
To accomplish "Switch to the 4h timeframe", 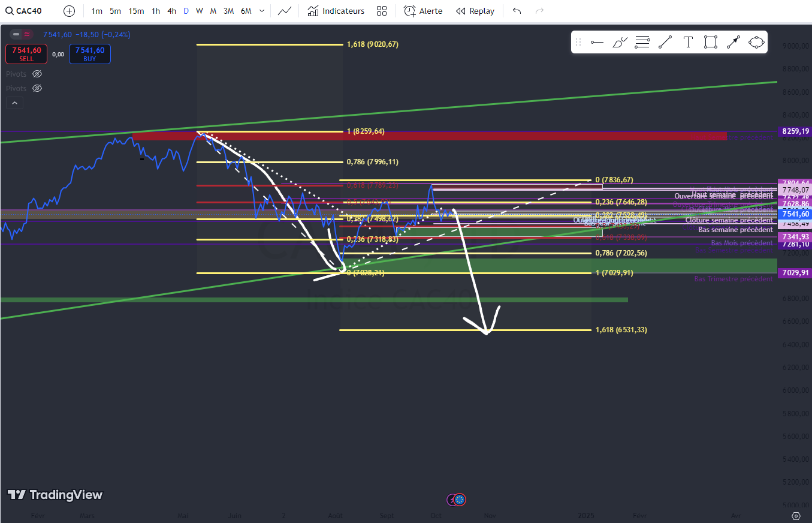I will point(171,11).
